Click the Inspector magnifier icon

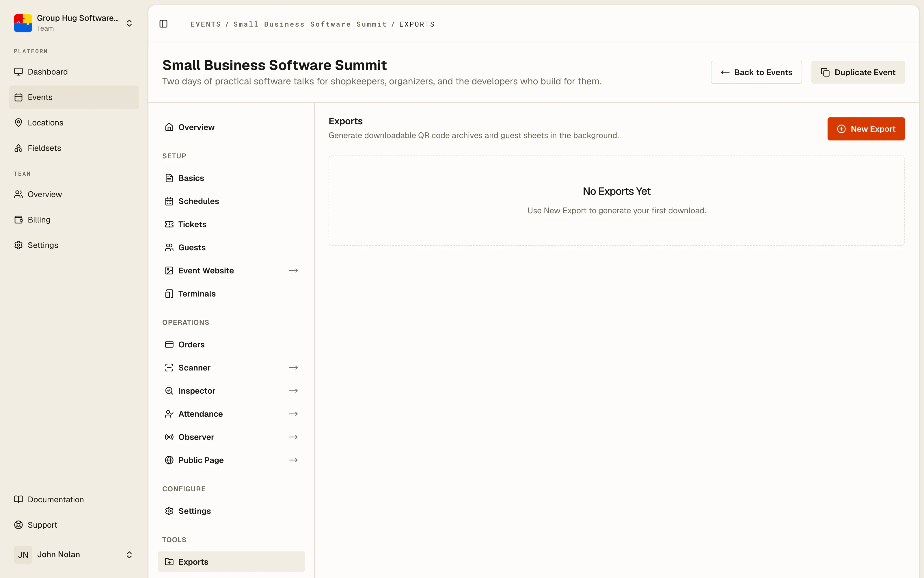[x=169, y=391]
